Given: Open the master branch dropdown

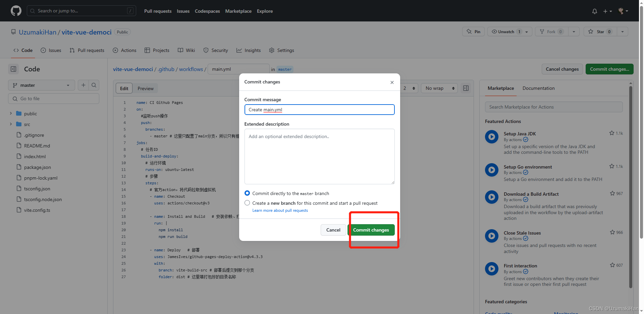Looking at the screenshot, I should 41,85.
